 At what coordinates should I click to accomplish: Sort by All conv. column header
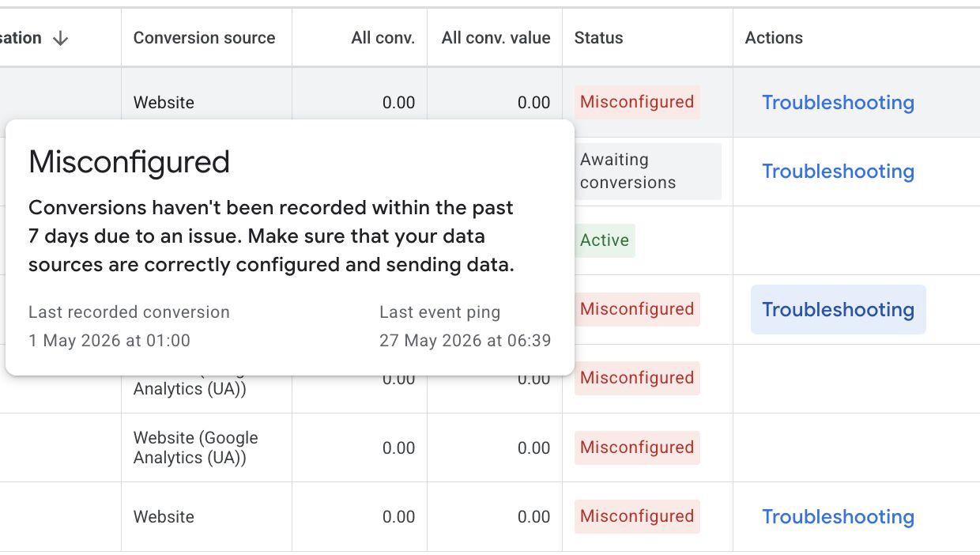383,38
